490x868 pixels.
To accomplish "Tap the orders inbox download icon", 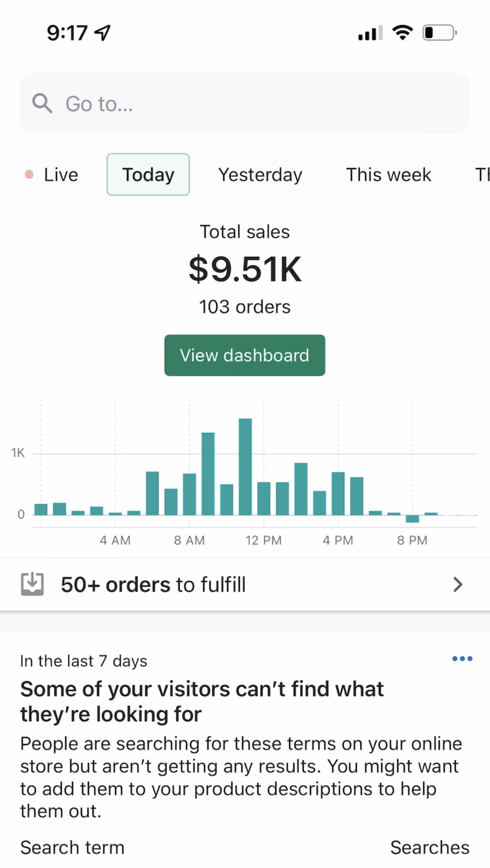I will pos(32,584).
